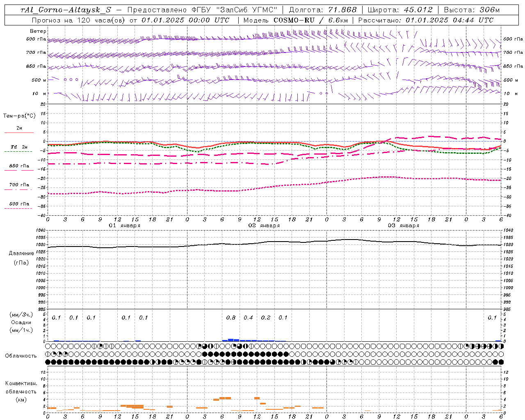
Task: Click the date label 03 января
Action: click(x=404, y=226)
